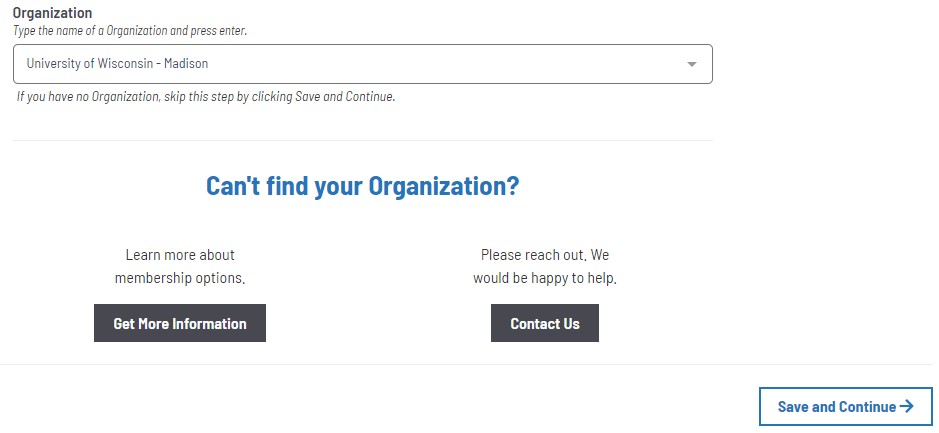Click the word Organization in the blue heading
The height and width of the screenshot is (433, 939).
444,186
